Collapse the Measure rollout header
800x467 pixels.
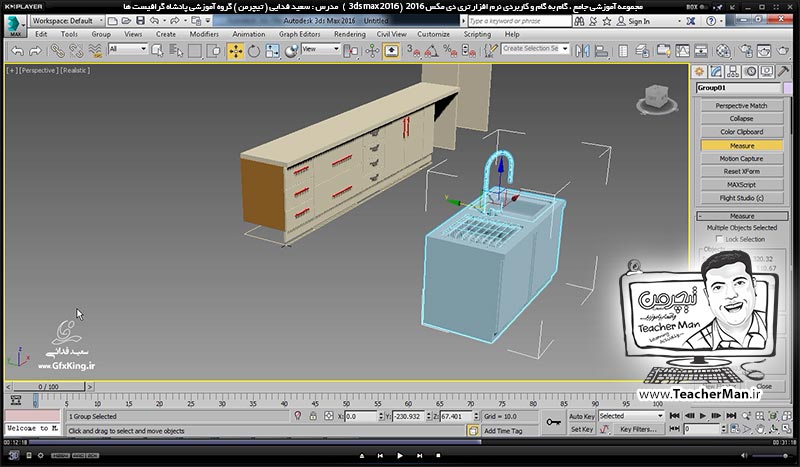pyautogui.click(x=742, y=216)
